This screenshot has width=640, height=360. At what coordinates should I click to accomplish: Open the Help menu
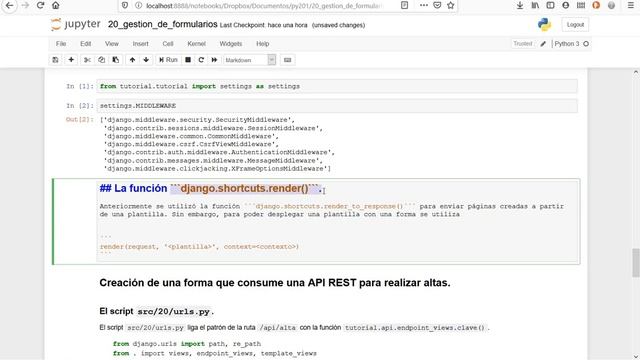262,44
